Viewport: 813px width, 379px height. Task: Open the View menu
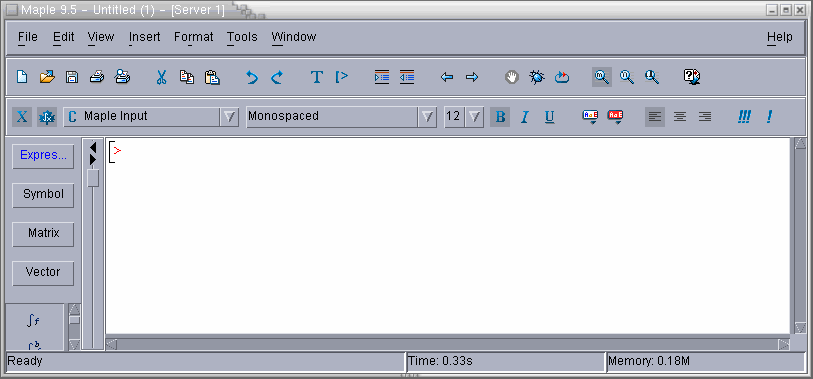[x=101, y=37]
